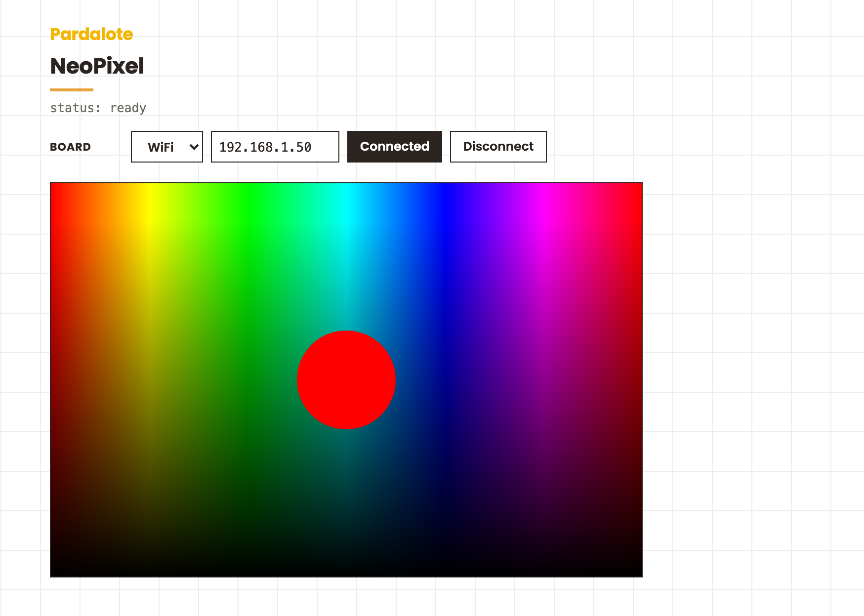Viewport: 864px width, 616px height.
Task: Click the 'status: ready' text
Action: pos(98,108)
